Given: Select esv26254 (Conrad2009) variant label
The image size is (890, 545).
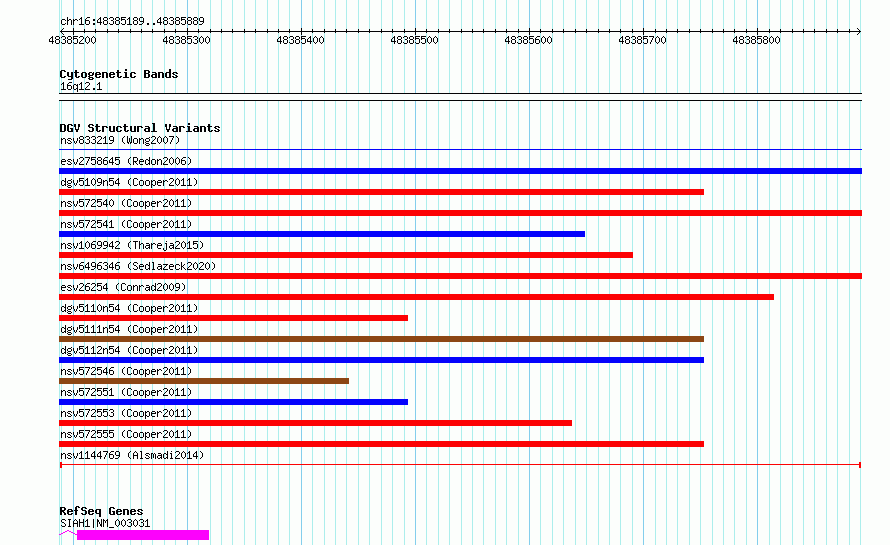Looking at the screenshot, I should (x=123, y=287).
